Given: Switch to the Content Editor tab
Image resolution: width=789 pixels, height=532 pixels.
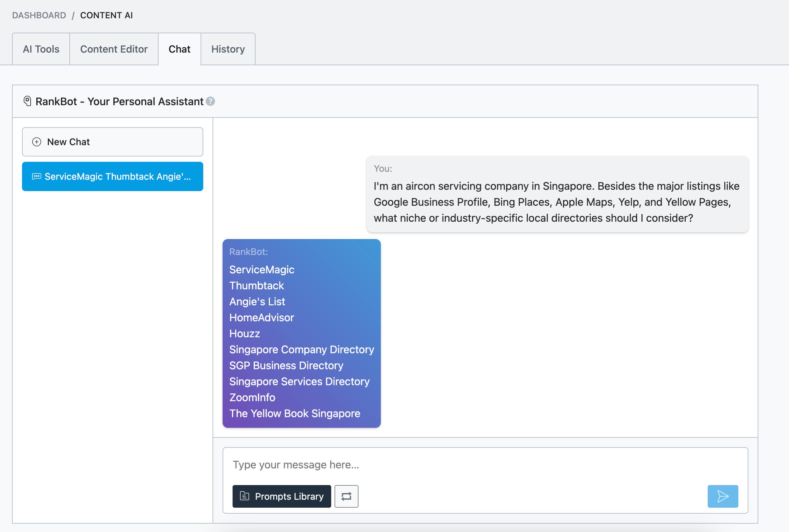Looking at the screenshot, I should 114,49.
